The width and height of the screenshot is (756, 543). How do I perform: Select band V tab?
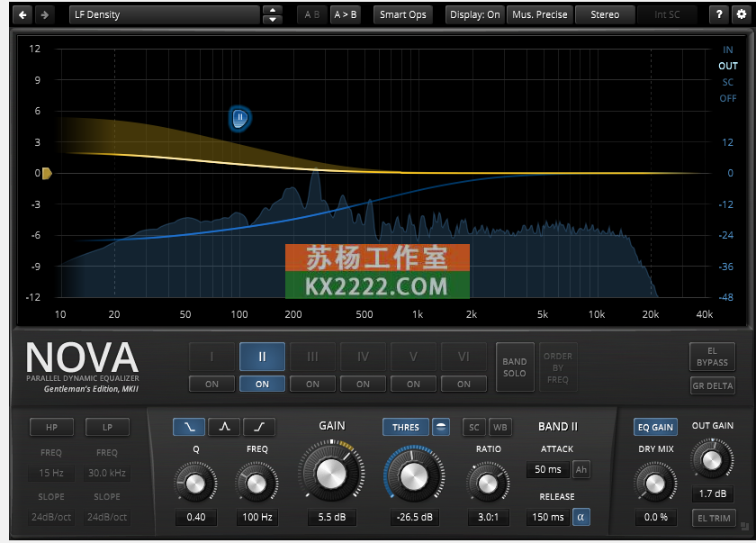tap(413, 357)
